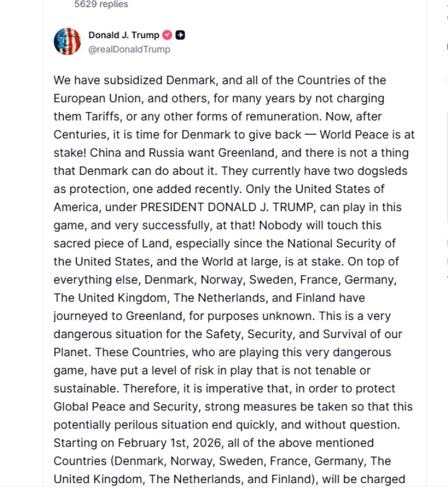Open the Donald J. Trump display name link
Screen dimensions: 448x489
pyautogui.click(x=123, y=36)
